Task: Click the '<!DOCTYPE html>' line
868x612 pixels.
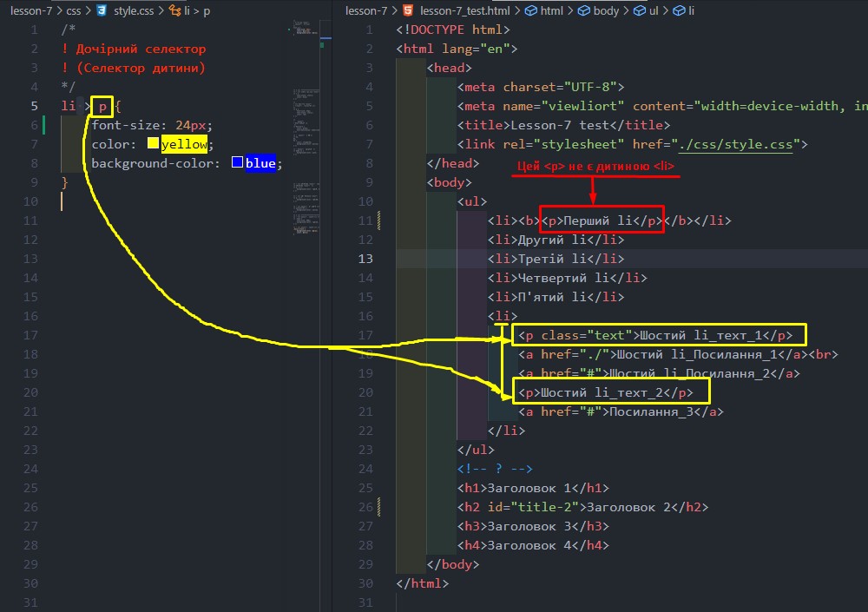Action: coord(453,30)
